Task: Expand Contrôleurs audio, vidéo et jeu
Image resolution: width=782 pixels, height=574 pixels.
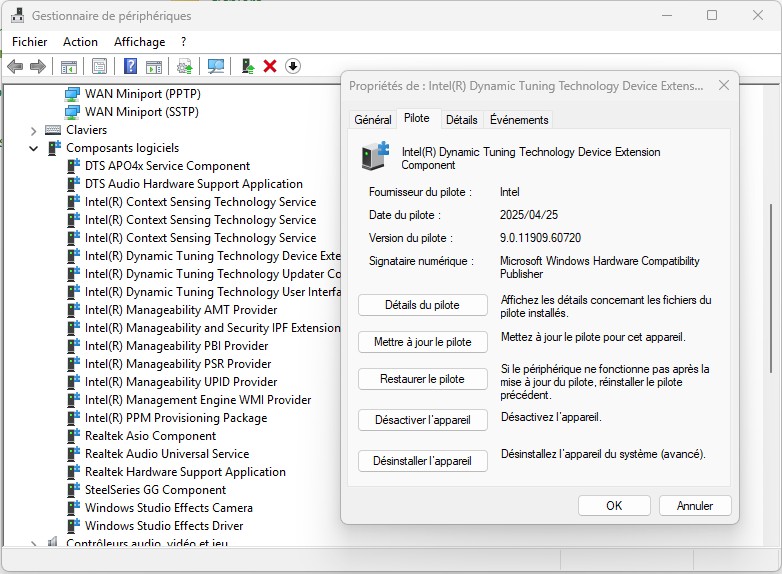Action: tap(33, 544)
